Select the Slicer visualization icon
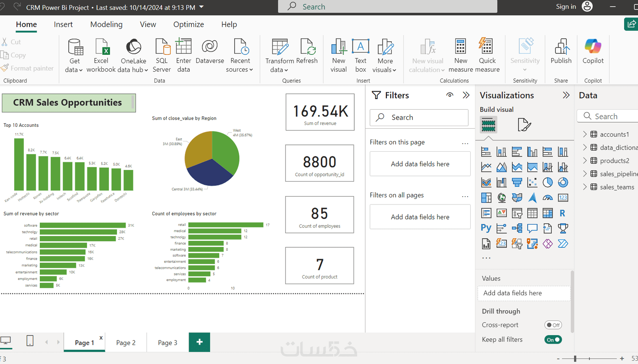The width and height of the screenshot is (638, 364). pyautogui.click(x=517, y=213)
